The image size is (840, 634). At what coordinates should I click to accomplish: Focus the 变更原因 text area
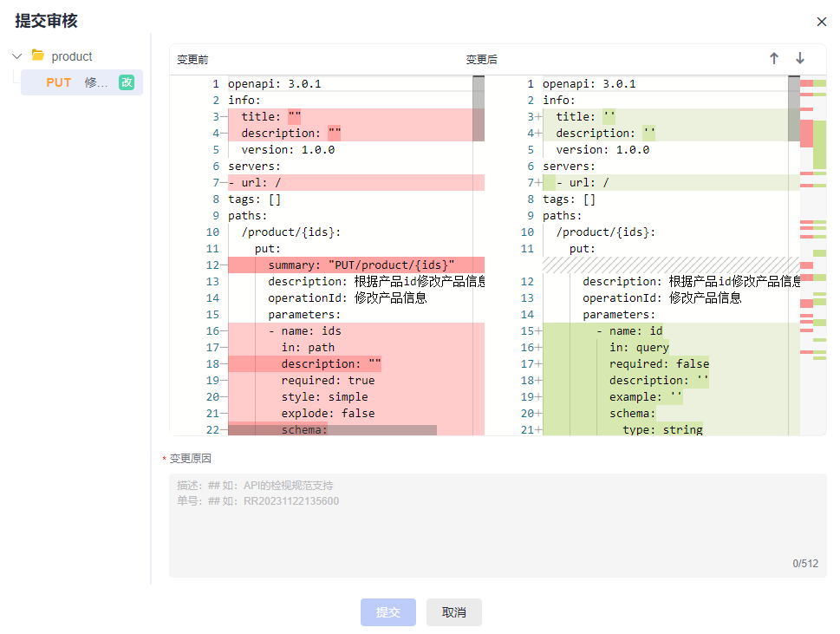tap(497, 525)
